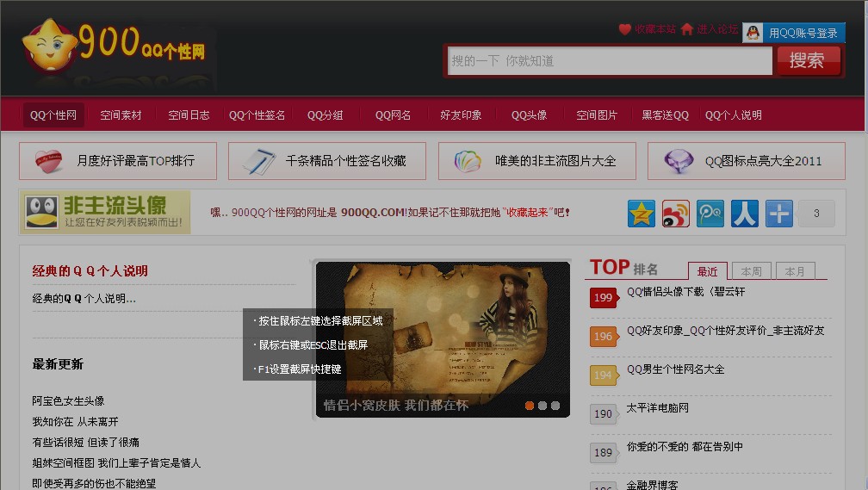
Task: Open the 好友印象 nav item
Action: [x=461, y=115]
